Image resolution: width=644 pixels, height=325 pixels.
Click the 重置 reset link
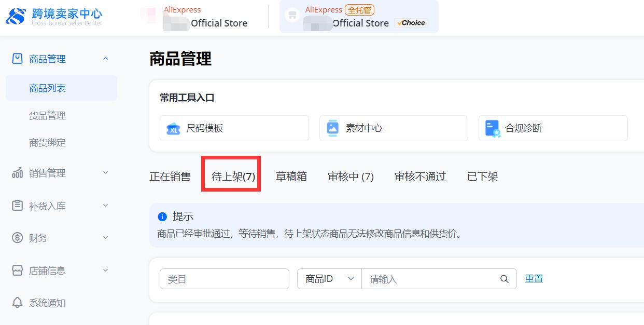(x=534, y=279)
